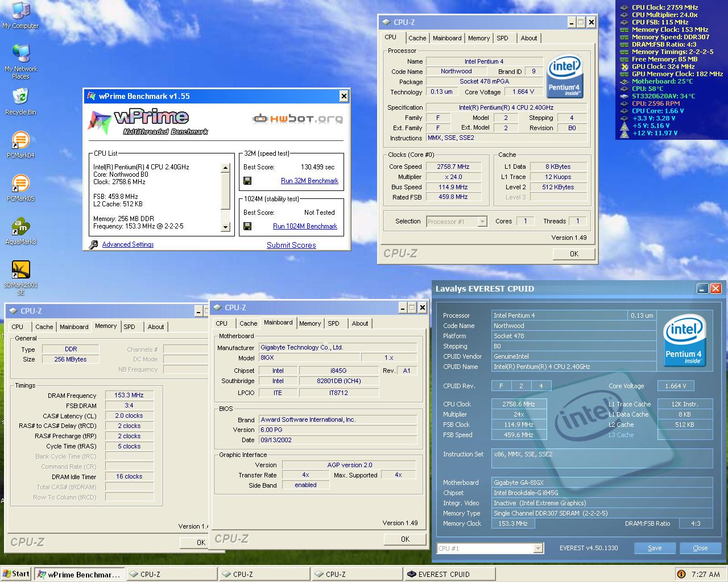The width and height of the screenshot is (728, 582).
Task: Click Specification field in CPU-Z
Action: coord(506,107)
